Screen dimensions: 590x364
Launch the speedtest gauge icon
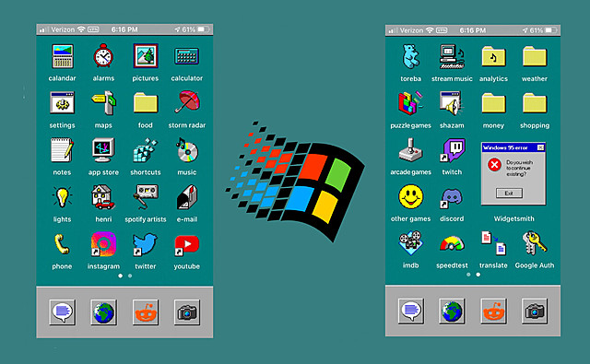tap(452, 243)
